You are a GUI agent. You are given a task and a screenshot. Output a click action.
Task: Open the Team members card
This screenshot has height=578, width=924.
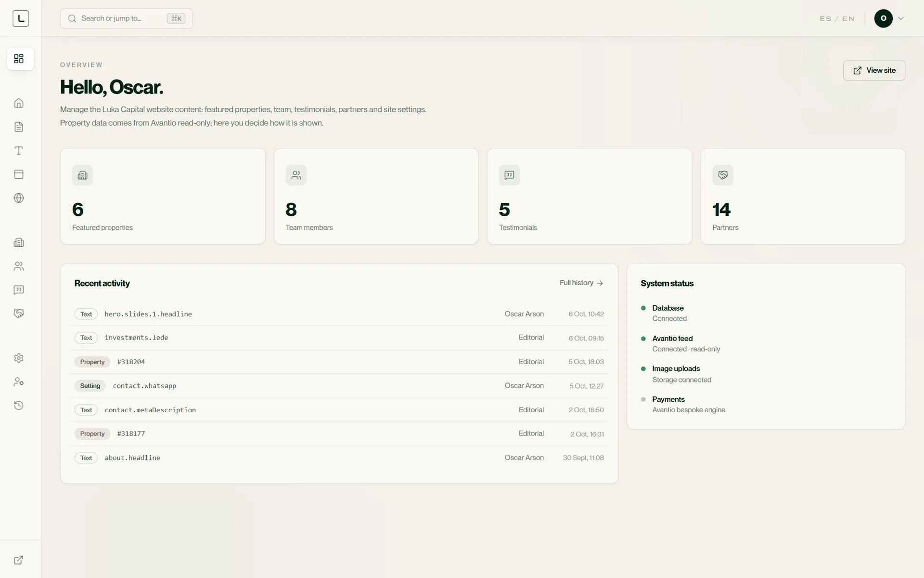pos(376,196)
